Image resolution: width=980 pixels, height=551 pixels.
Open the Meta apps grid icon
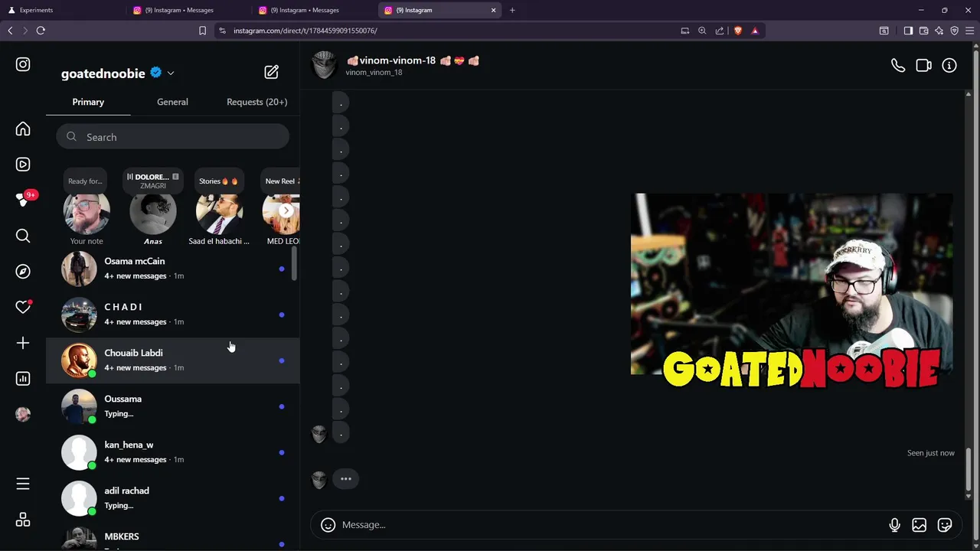click(23, 520)
